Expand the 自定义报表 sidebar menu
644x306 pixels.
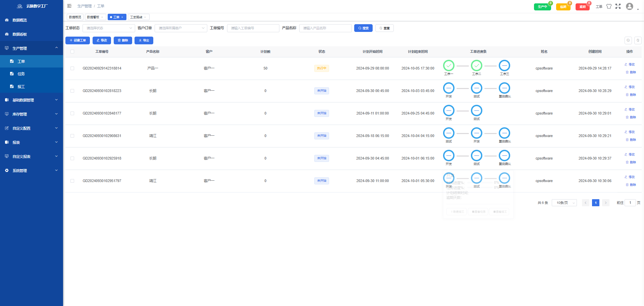(x=32, y=157)
